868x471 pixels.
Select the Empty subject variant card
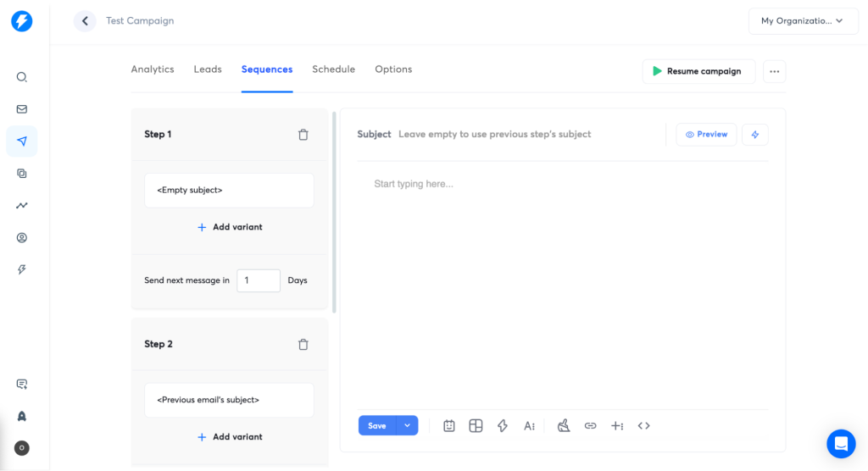point(229,191)
